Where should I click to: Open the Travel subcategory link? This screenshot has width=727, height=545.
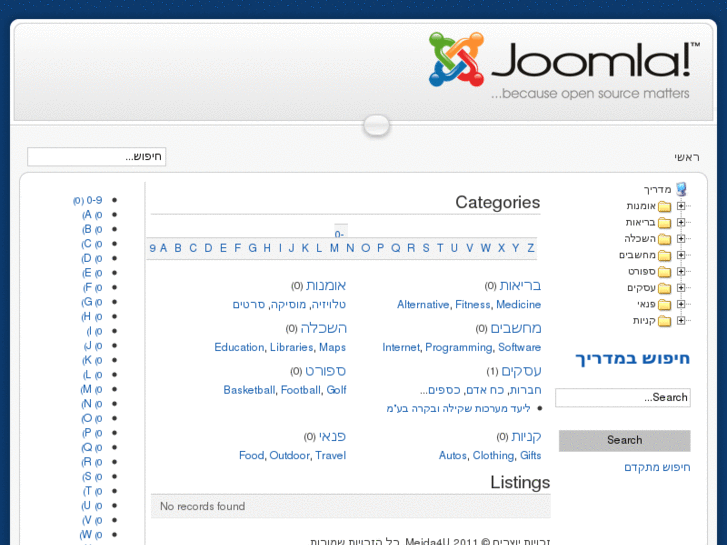pos(331,455)
